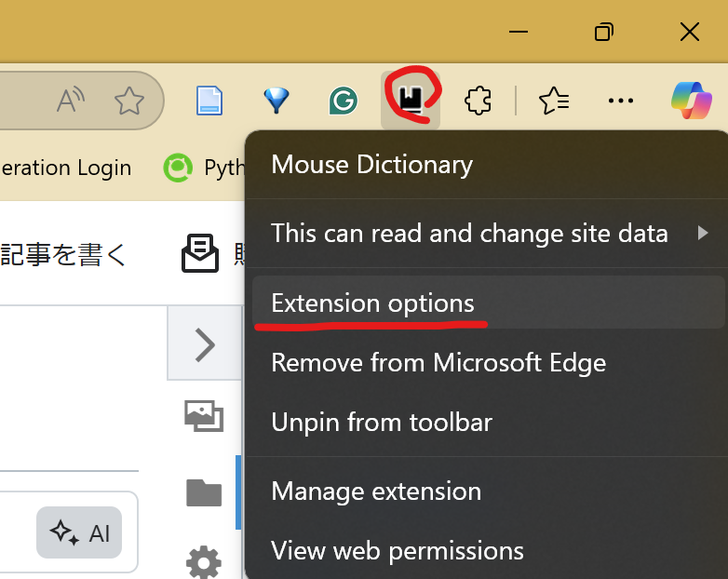Click the Read aloud icon
Screen dimensions: 728x579
coord(71,100)
